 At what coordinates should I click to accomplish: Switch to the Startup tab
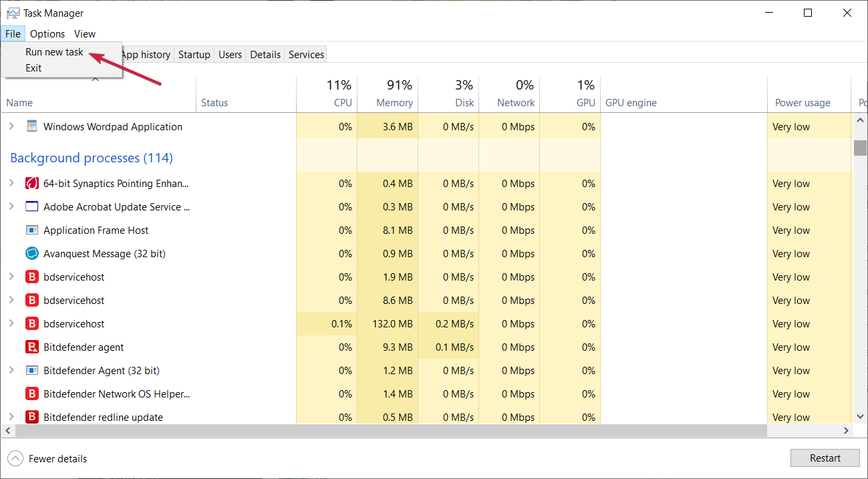point(194,55)
